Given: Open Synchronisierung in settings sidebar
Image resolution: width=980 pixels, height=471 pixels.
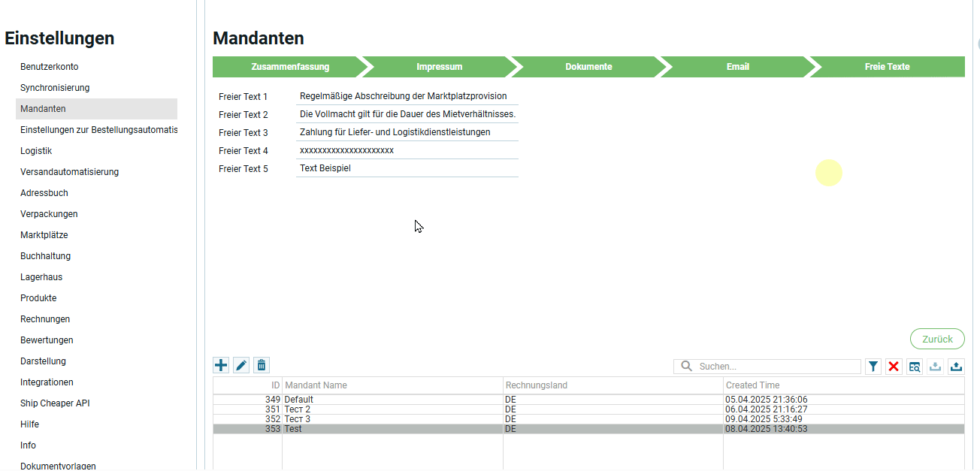Looking at the screenshot, I should point(55,88).
